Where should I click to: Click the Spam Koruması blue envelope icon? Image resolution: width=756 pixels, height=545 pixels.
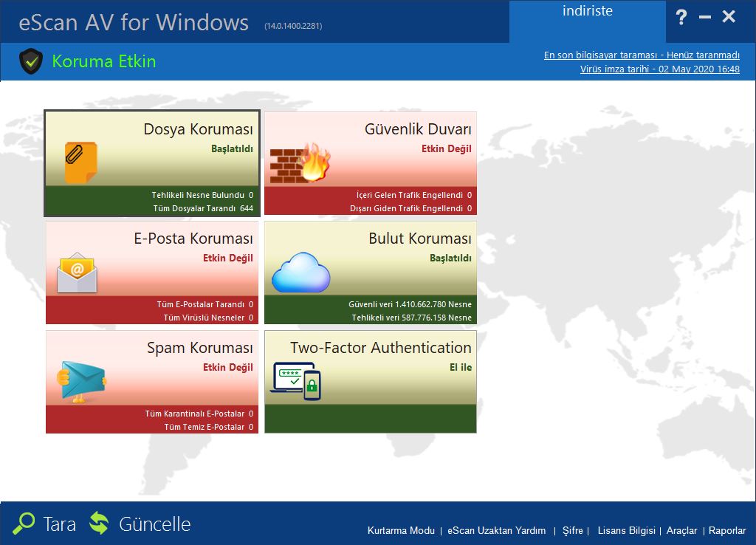click(81, 382)
